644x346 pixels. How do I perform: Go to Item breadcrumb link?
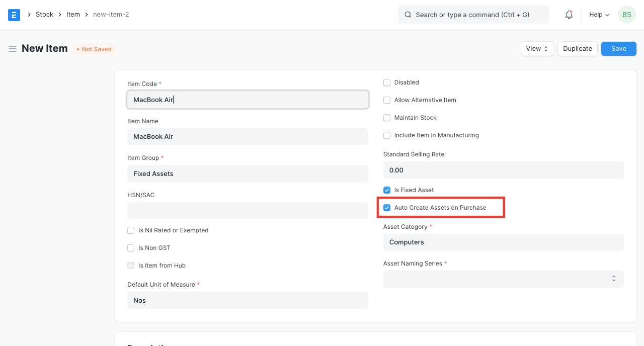pos(73,15)
